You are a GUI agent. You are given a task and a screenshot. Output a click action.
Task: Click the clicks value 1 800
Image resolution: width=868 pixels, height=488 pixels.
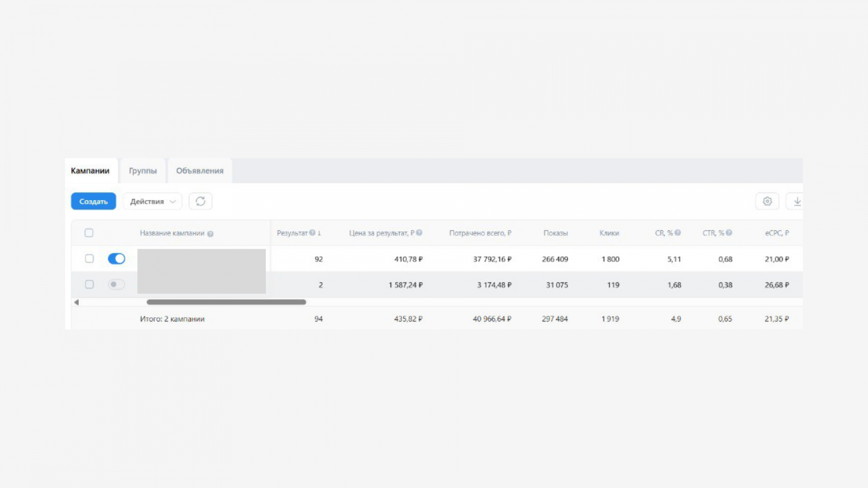tap(610, 259)
